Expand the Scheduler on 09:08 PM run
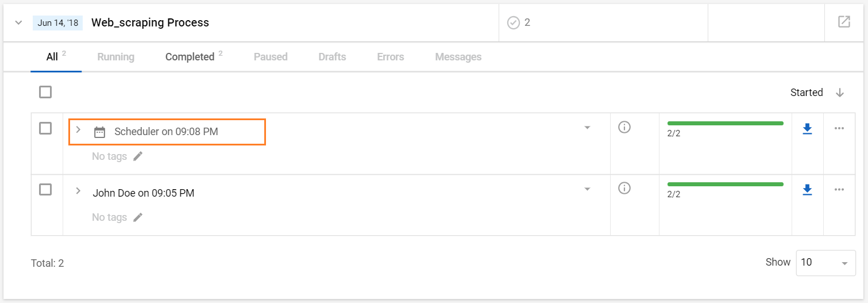Viewport: 868px width, 303px height. [79, 130]
